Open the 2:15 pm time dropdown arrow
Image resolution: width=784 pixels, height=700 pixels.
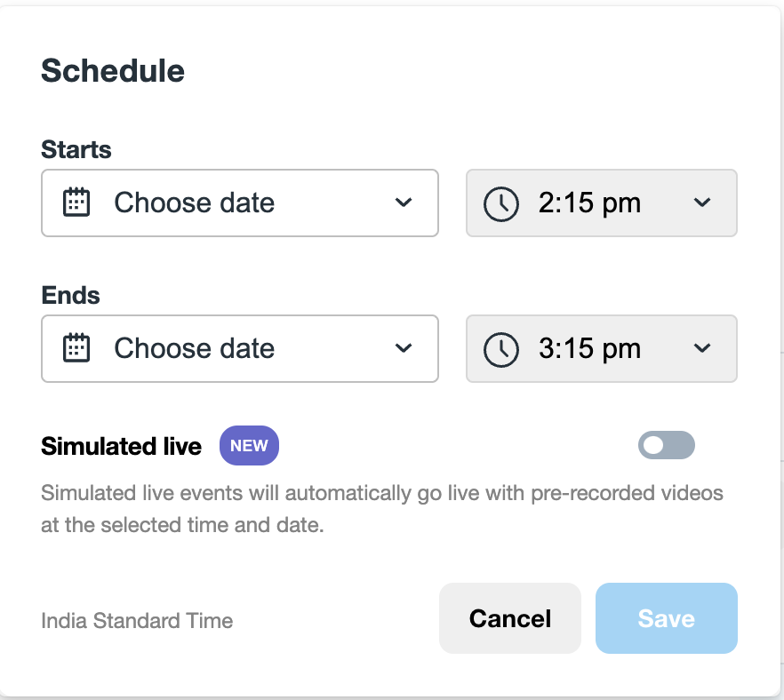702,203
